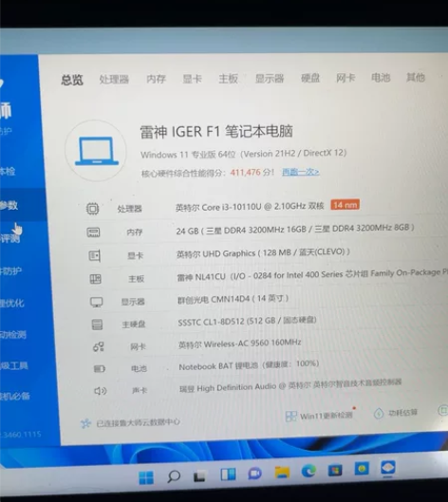Click the graphics card icon

pyautogui.click(x=95, y=255)
